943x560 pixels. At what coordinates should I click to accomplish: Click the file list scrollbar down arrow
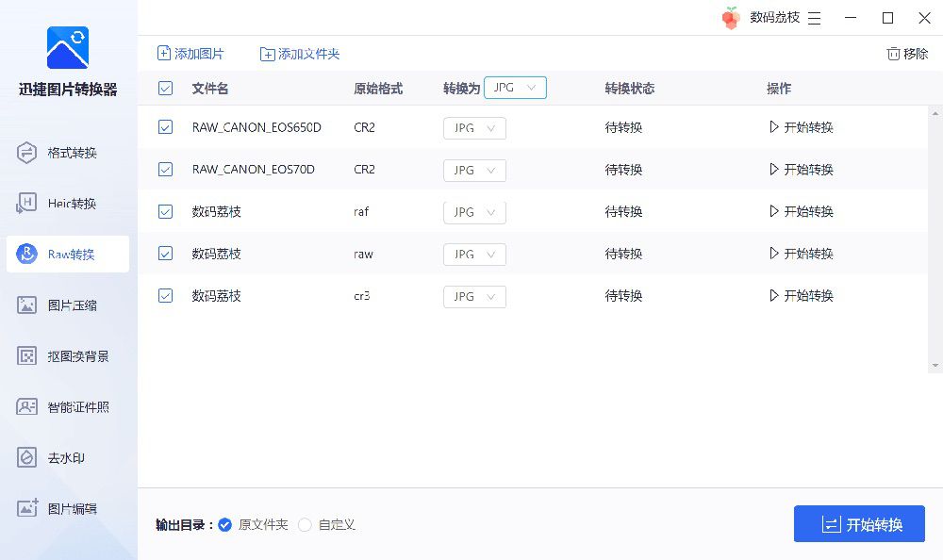935,366
